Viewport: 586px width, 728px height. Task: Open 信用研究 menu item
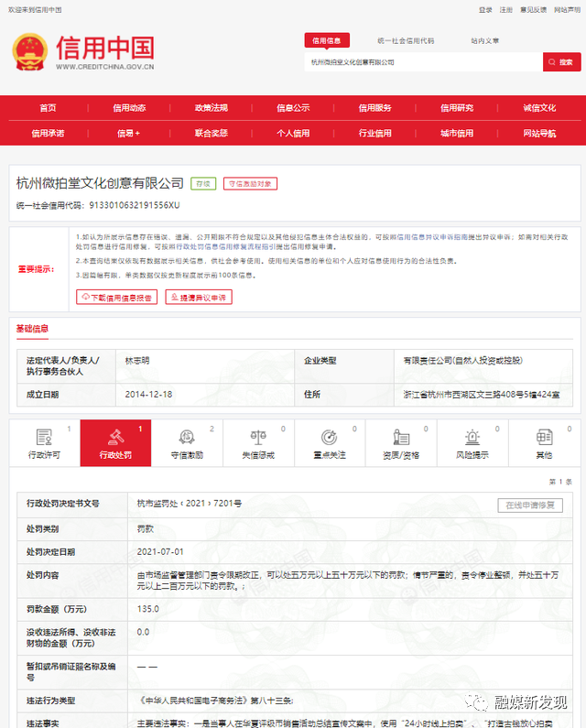[457, 108]
